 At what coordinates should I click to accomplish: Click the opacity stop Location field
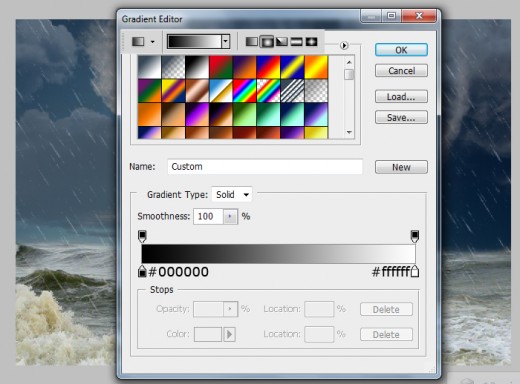(319, 309)
